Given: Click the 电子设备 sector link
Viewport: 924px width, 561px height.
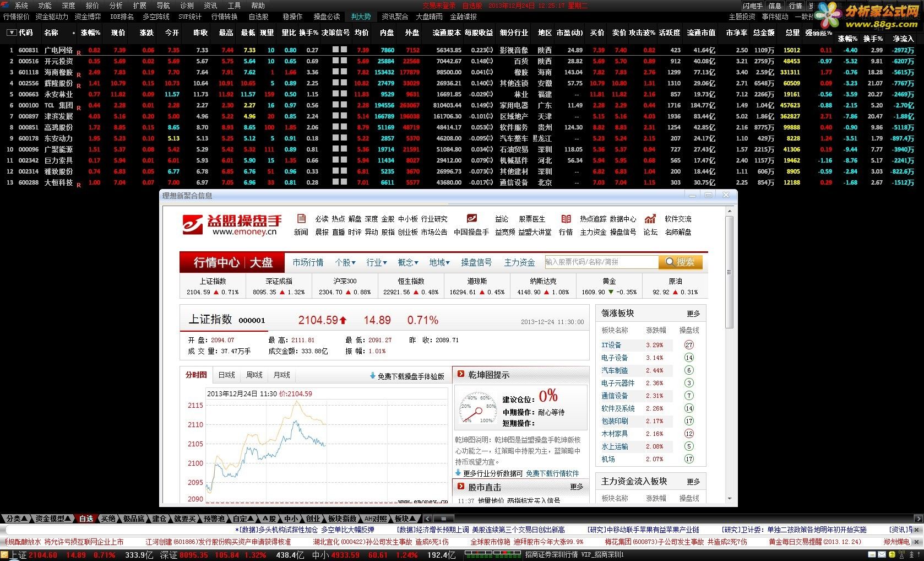Looking at the screenshot, I should pyautogui.click(x=614, y=358).
